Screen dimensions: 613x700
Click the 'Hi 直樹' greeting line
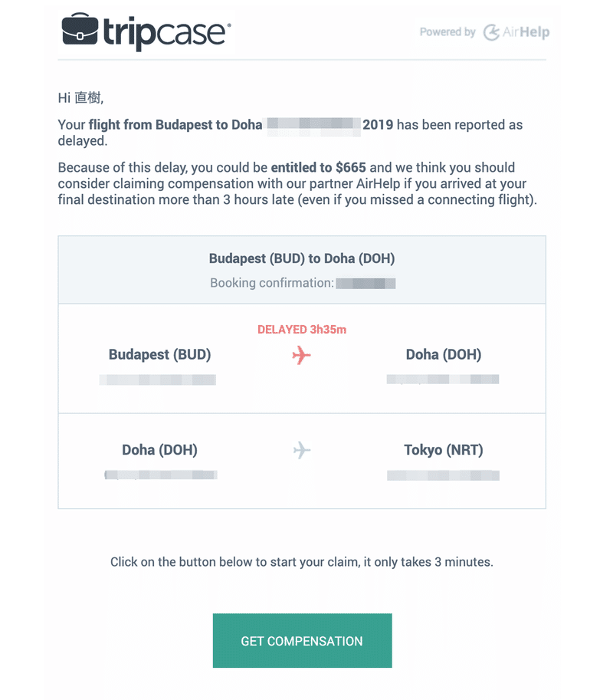[80, 98]
